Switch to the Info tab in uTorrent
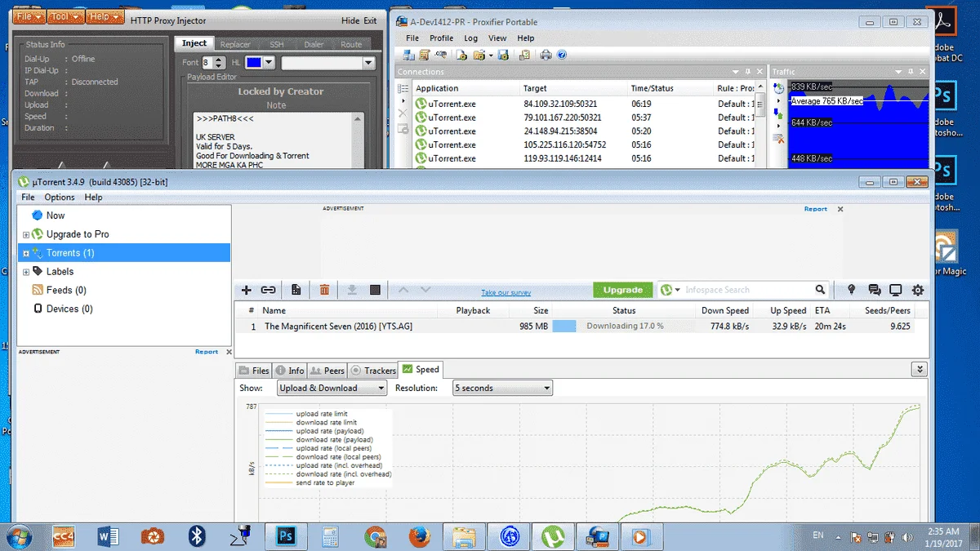Viewport: 980px width, 551px height. point(289,371)
